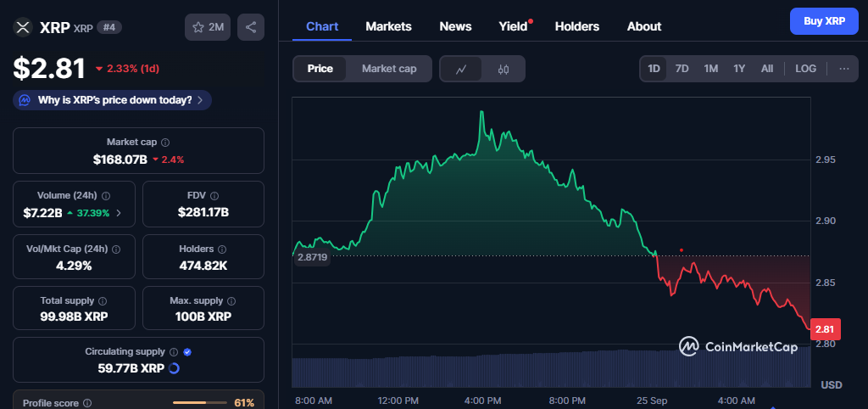868x409 pixels.
Task: Click Buy XRP button
Action: coord(824,21)
